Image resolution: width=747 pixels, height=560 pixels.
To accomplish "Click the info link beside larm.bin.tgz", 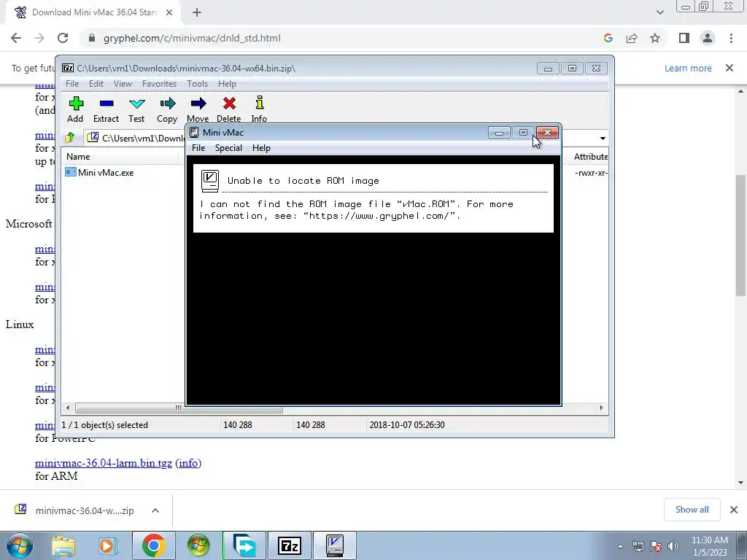I will 188,463.
